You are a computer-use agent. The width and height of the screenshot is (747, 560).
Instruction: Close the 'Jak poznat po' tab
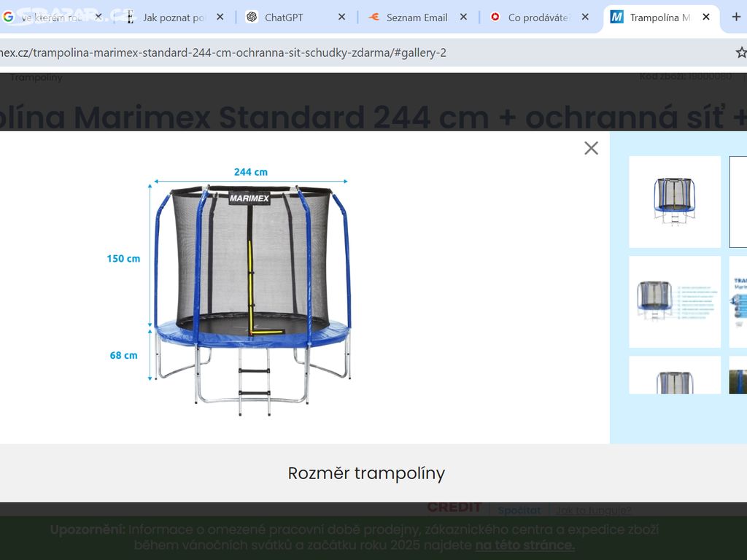(220, 17)
